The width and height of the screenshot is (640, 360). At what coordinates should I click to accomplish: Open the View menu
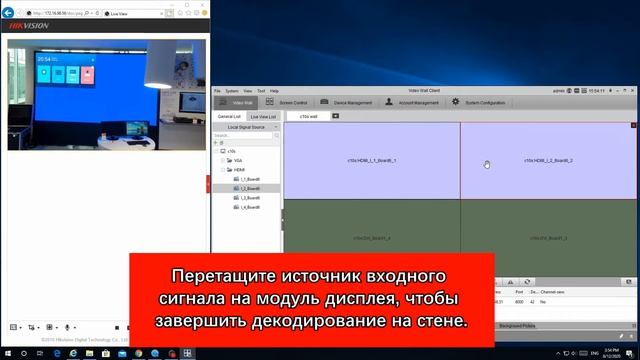pos(248,91)
